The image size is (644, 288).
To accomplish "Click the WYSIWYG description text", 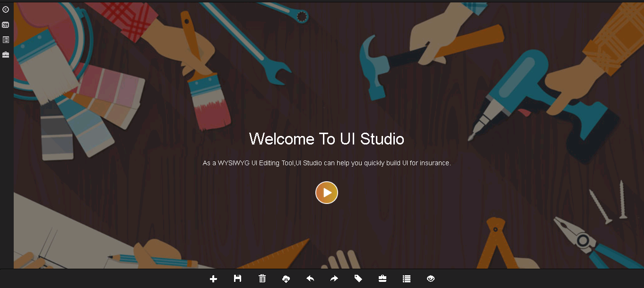I will (x=326, y=162).
